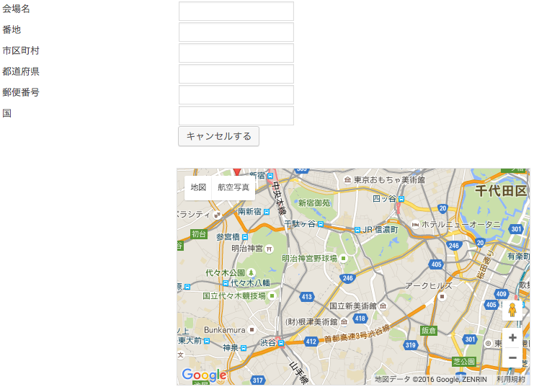This screenshot has width=534, height=392.
Task: Click the アークヒルズ place marker
Action: tap(442, 297)
